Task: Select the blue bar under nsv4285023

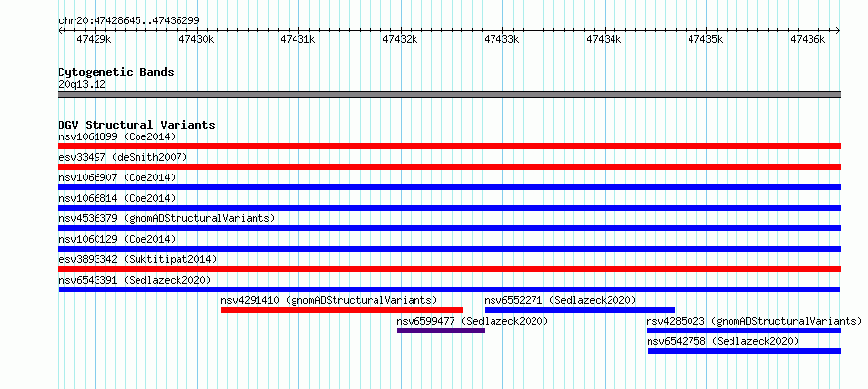Action: (743, 331)
